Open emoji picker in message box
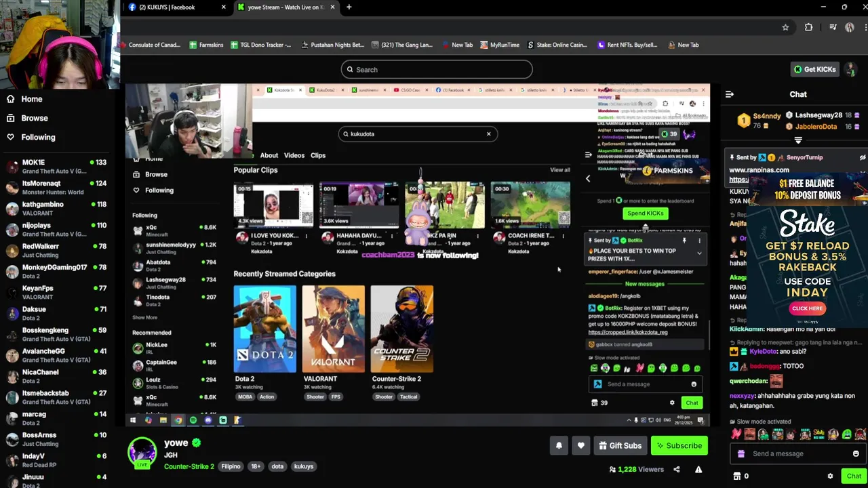 point(856,453)
